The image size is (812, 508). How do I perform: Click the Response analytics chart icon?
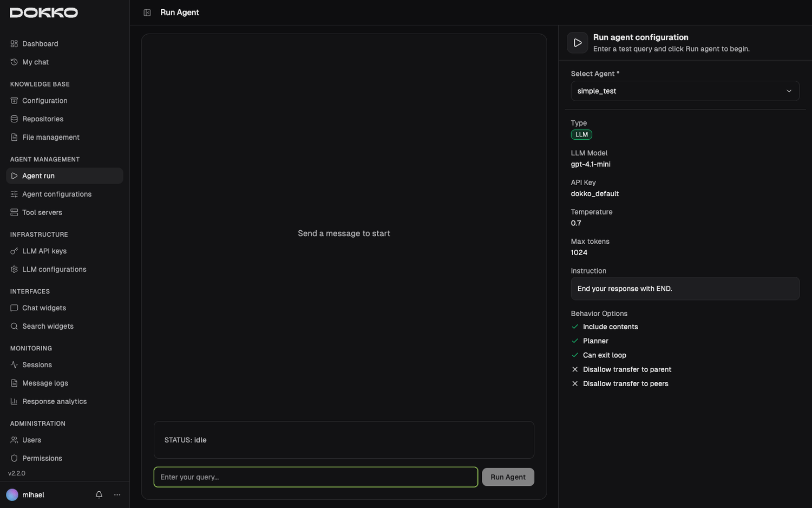point(14,402)
